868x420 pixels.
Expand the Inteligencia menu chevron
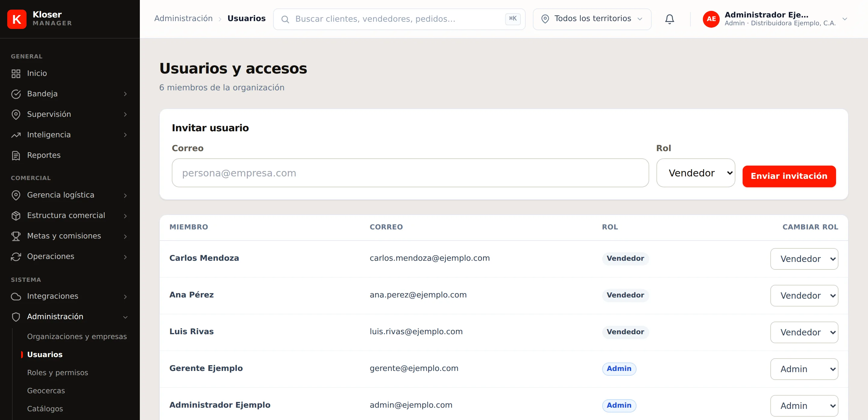(125, 135)
